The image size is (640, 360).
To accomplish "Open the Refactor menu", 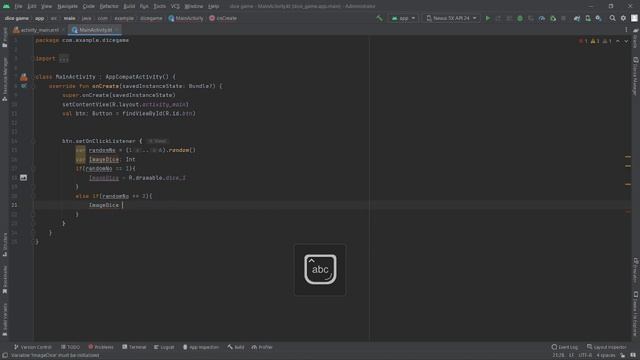I will 109,6.
